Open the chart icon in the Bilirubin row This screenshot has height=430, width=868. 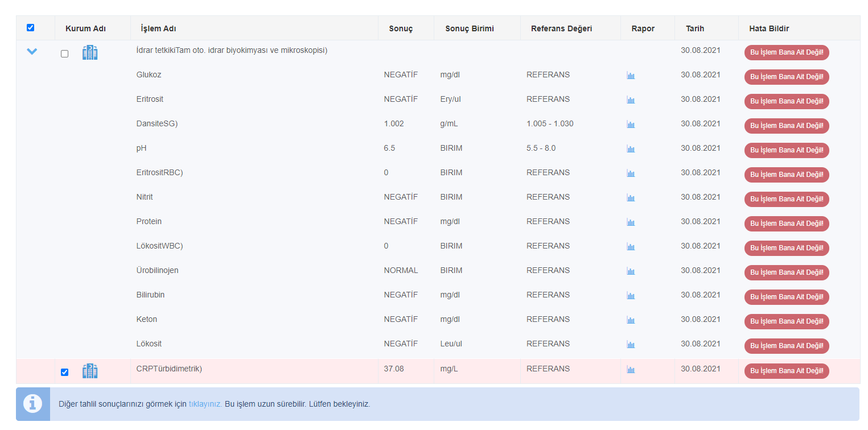[x=631, y=296]
